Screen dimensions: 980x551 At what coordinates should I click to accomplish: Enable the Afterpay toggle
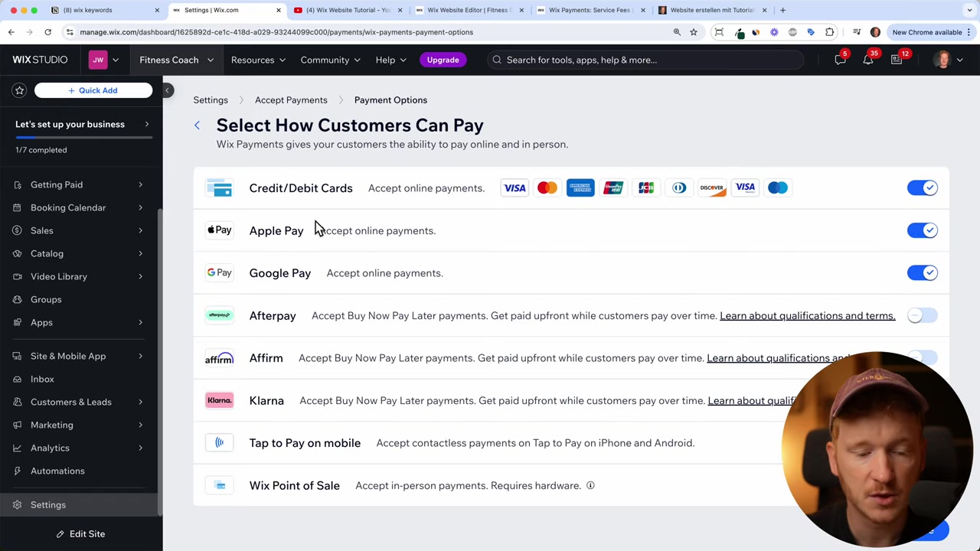click(923, 315)
